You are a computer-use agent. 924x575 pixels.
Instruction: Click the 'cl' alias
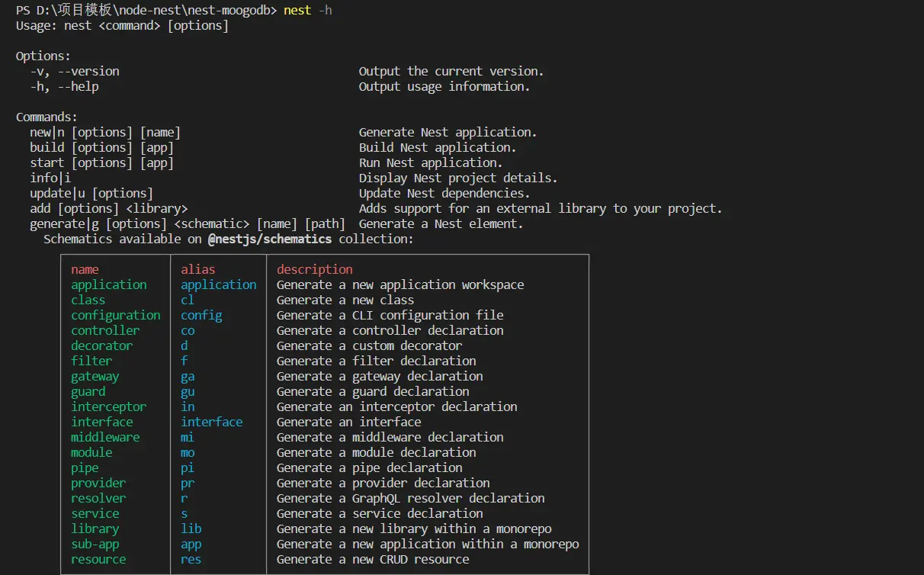coord(188,300)
